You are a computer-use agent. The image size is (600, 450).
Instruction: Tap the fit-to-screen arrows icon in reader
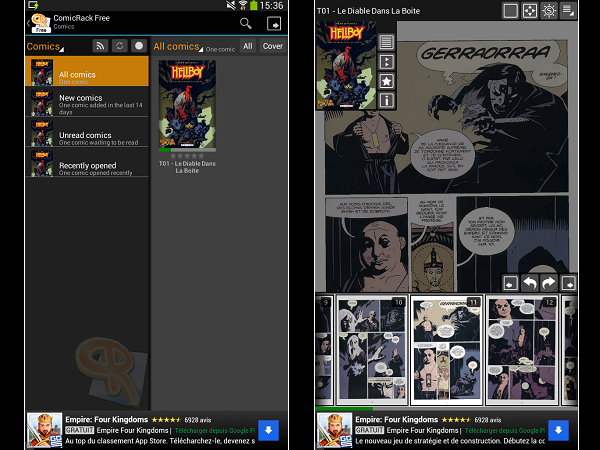(x=530, y=11)
